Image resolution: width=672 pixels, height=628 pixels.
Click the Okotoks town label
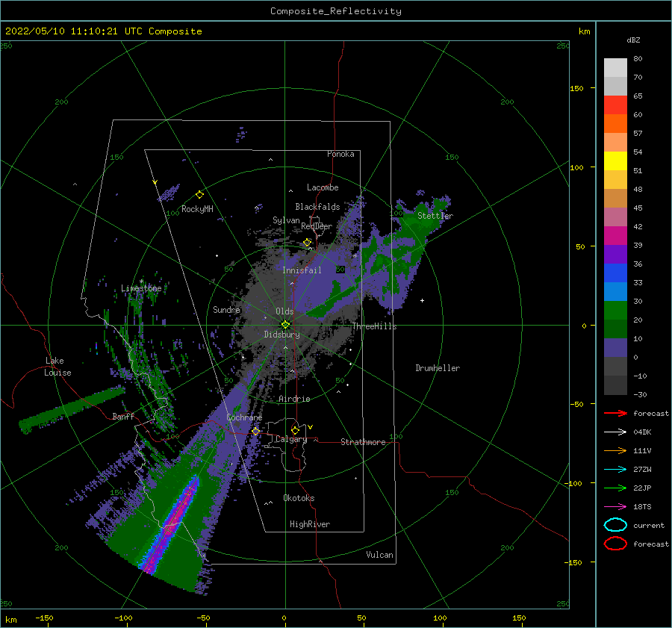[x=299, y=498]
